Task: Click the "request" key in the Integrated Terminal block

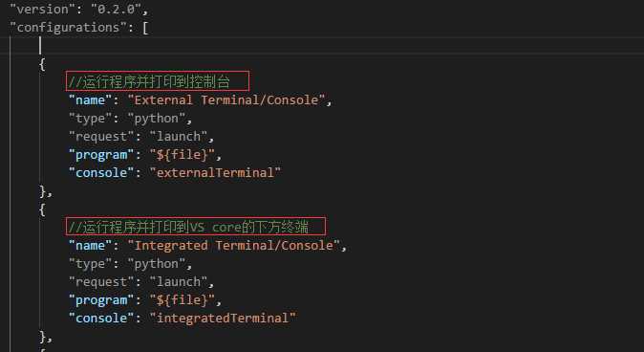Action: [101, 281]
